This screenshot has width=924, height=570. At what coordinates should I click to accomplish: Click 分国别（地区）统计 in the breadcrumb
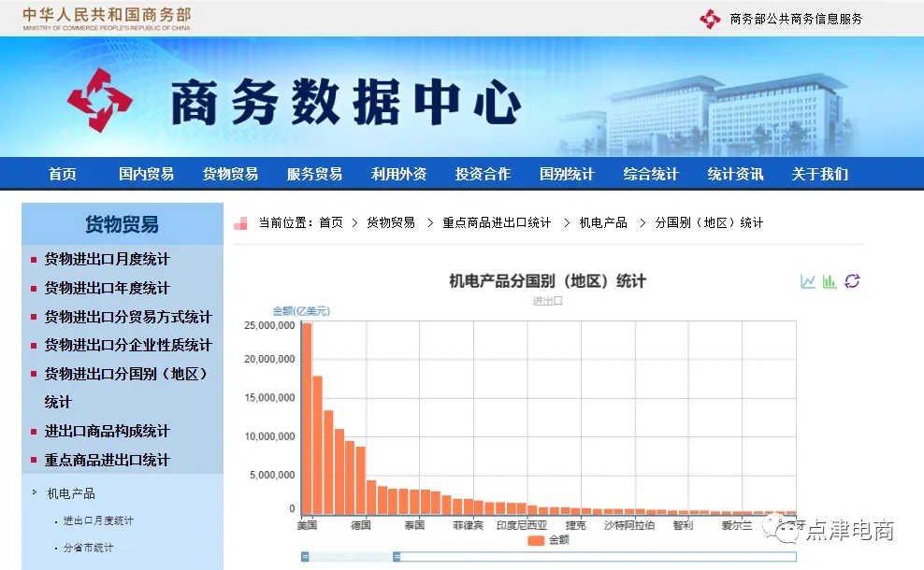[709, 222]
